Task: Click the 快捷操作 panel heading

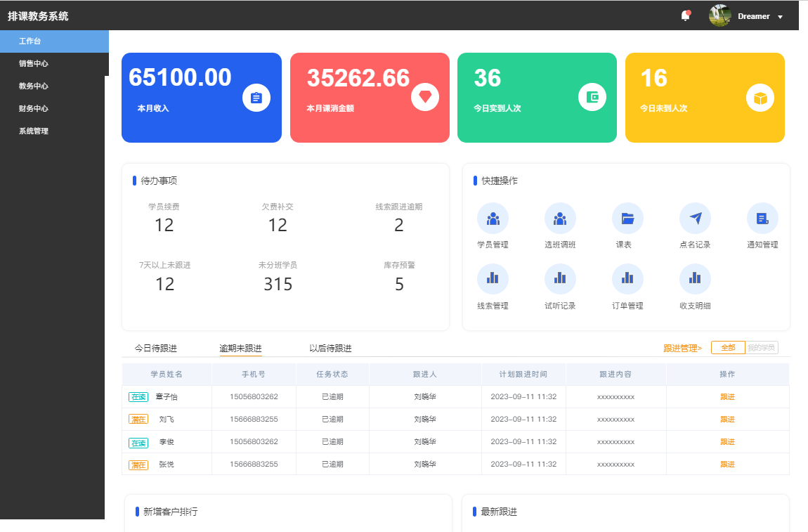Action: (x=500, y=181)
